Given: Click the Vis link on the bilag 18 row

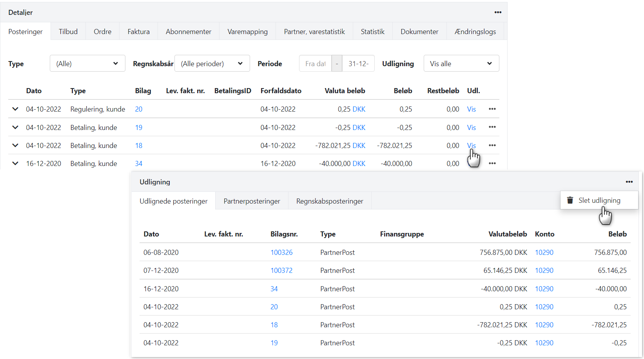Looking at the screenshot, I should pyautogui.click(x=471, y=145).
